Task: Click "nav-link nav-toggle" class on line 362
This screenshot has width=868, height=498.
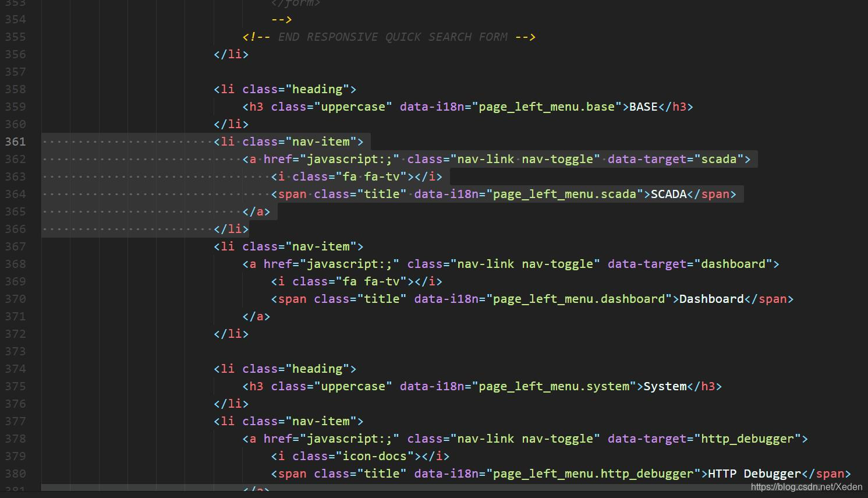Action: 526,159
